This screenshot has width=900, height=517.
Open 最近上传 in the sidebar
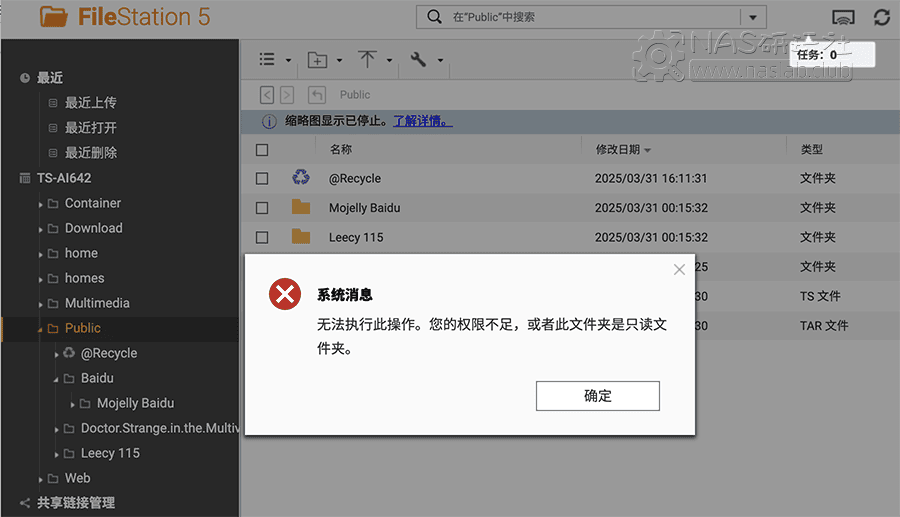tap(91, 103)
